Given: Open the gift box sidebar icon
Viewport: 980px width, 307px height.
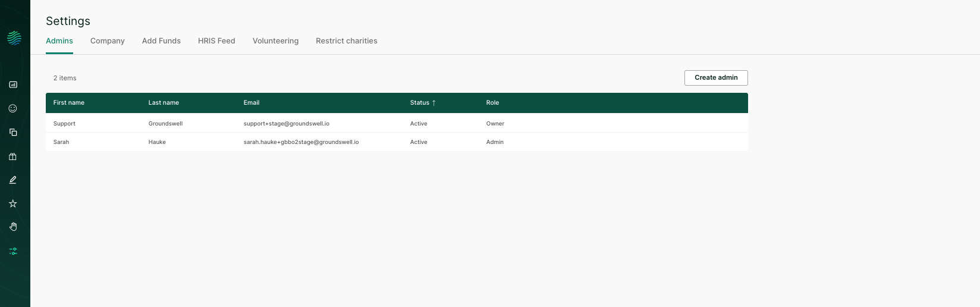Looking at the screenshot, I should (13, 156).
